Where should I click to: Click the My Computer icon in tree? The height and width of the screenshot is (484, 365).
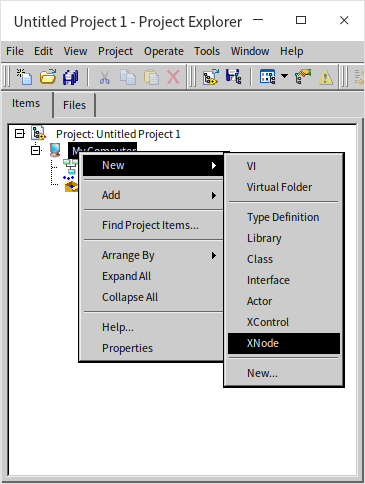point(55,150)
